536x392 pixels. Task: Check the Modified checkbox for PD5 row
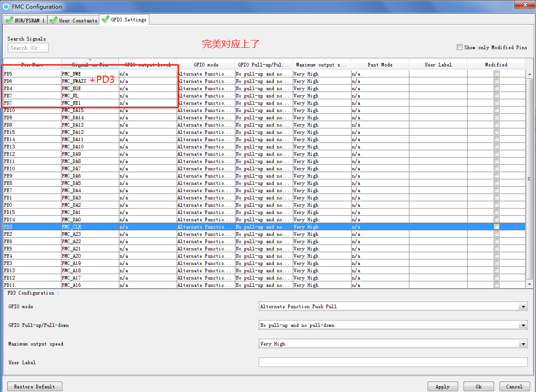click(496, 74)
